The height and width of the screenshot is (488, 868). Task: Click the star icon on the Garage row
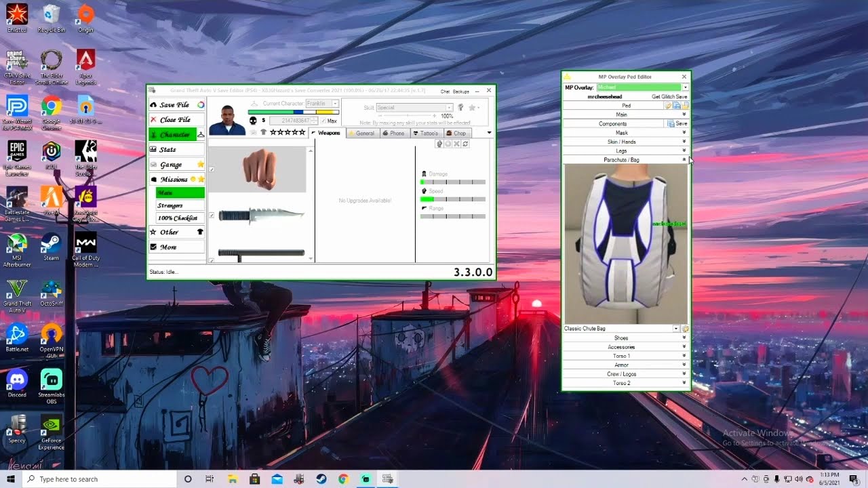click(x=201, y=165)
